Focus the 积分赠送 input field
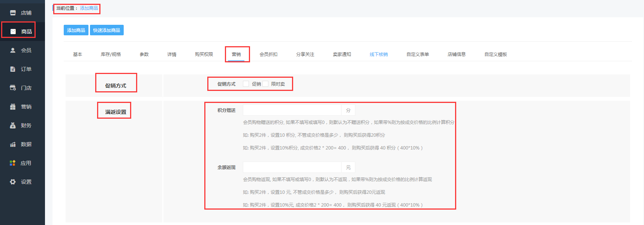 292,110
